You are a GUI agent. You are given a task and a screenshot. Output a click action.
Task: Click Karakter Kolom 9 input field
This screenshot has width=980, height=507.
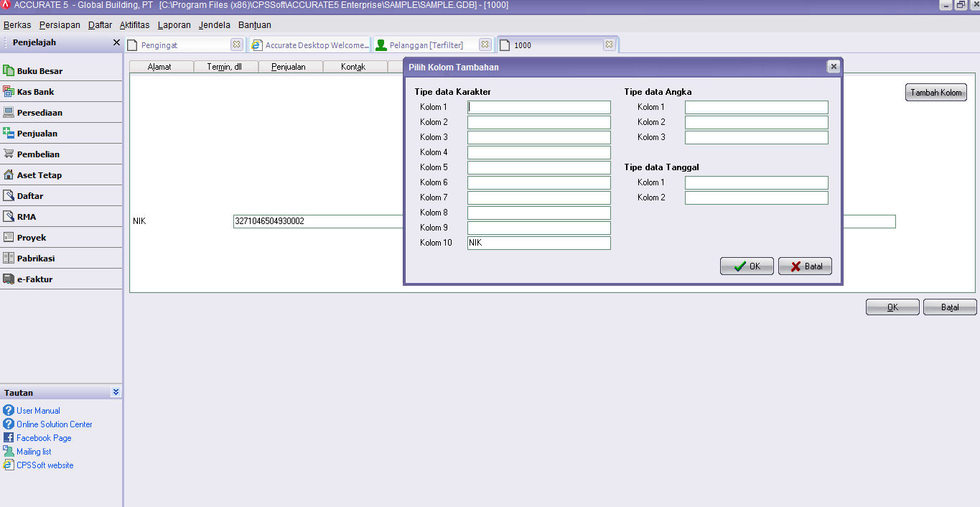[539, 228]
